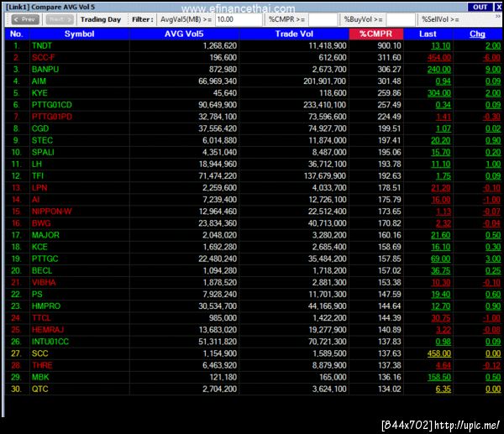
Task: Select symbol TTCL
Action: 41,318
